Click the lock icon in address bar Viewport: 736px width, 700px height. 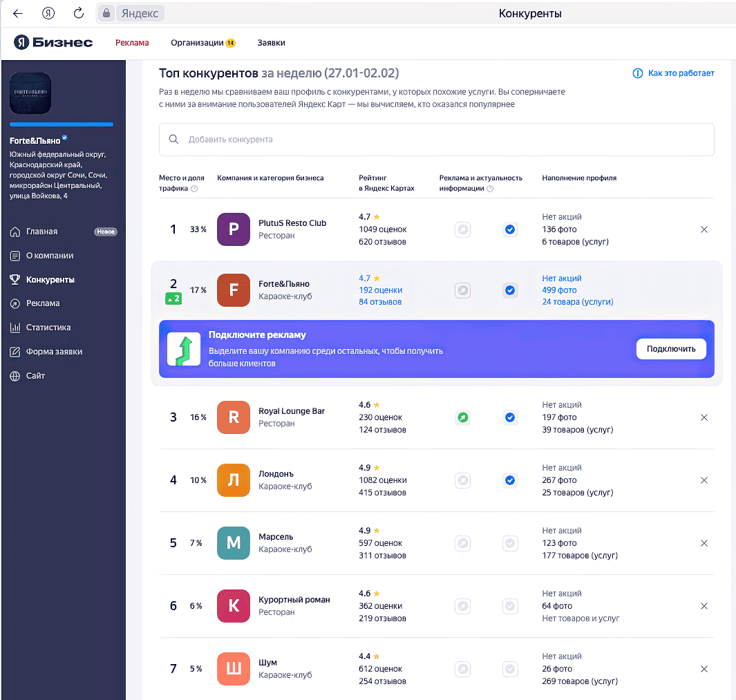[106, 13]
